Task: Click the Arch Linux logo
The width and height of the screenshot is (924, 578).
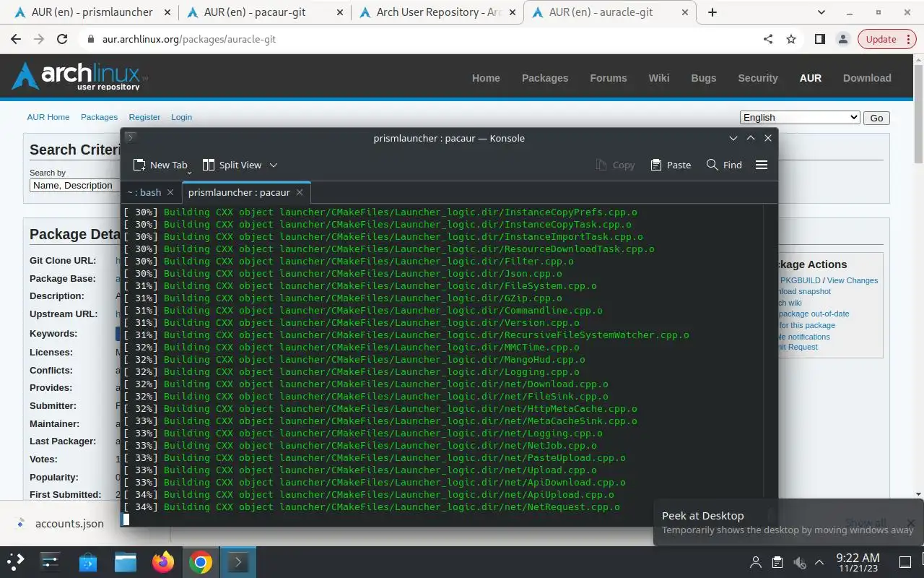Action: [x=79, y=76]
